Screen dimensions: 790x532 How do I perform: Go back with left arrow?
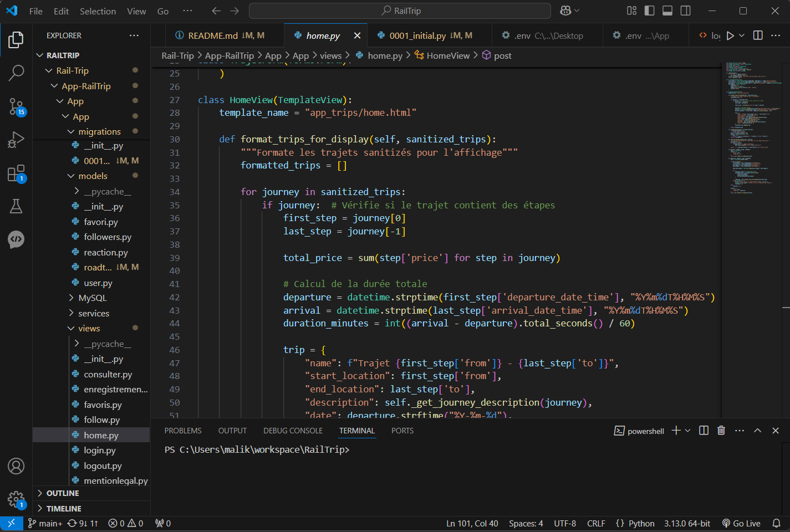216,11
